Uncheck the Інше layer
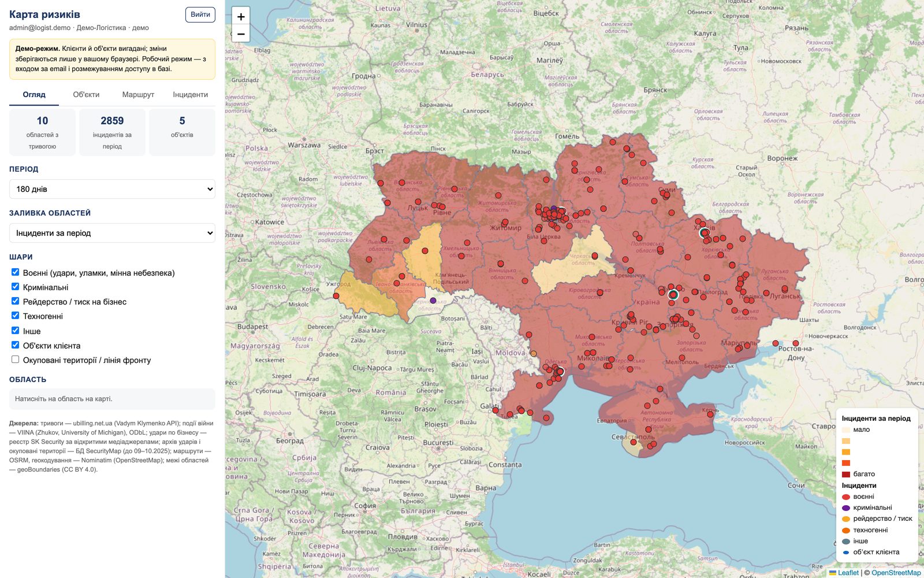This screenshot has width=924, height=578. (16, 331)
